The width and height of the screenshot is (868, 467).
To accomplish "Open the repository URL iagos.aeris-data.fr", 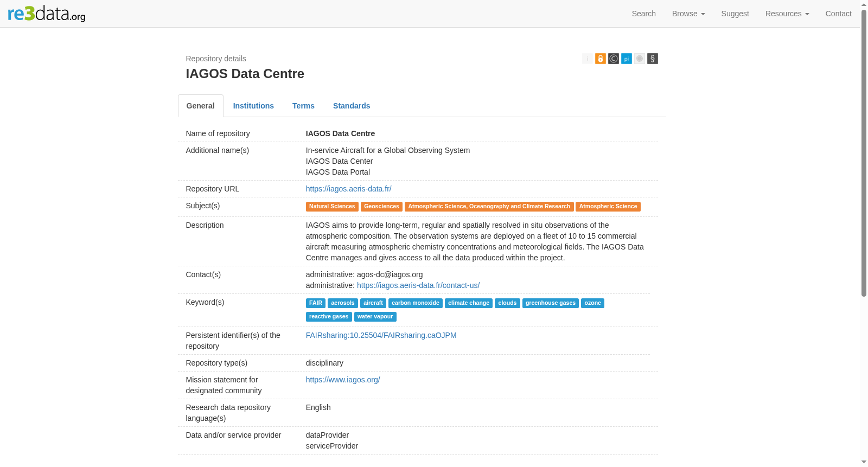I will (349, 189).
